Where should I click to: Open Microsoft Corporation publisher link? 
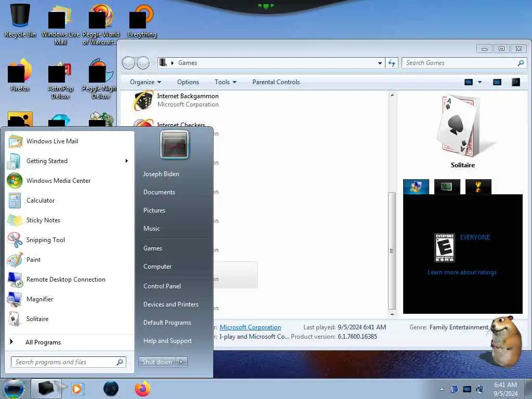(250, 327)
